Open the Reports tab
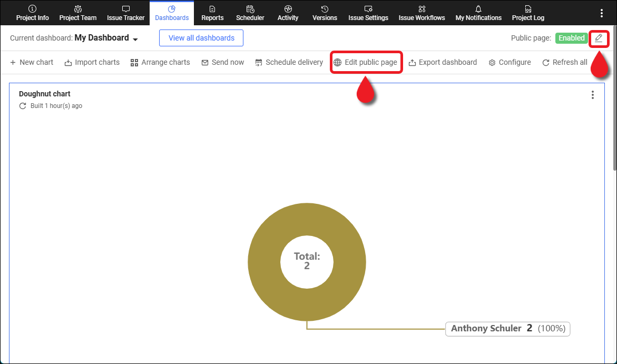 pos(212,13)
